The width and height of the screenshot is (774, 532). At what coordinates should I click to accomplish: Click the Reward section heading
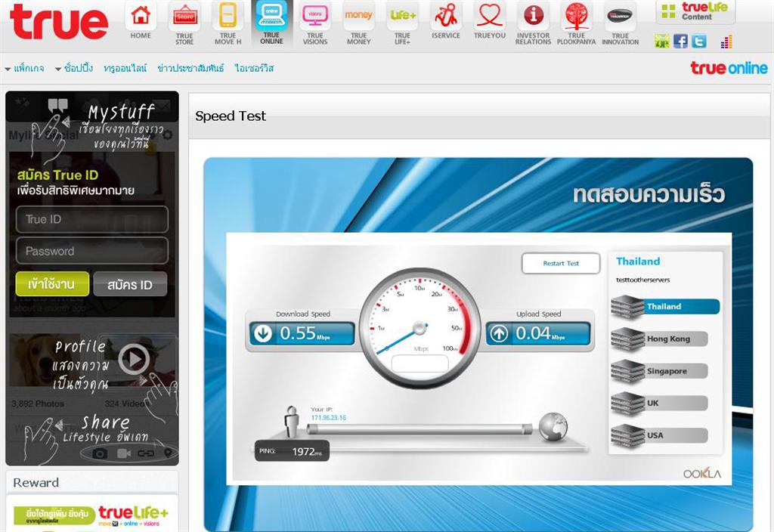[36, 482]
